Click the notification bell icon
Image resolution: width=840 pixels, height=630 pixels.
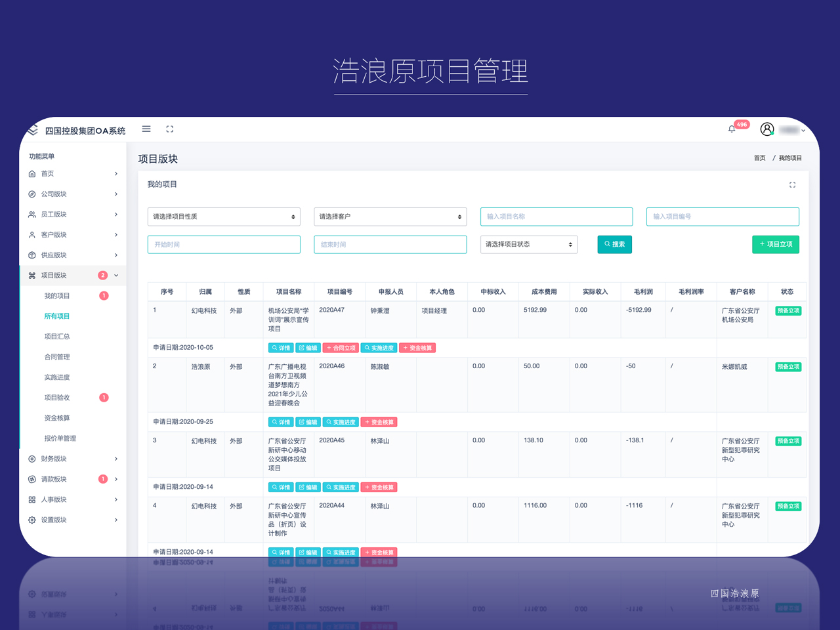pos(732,129)
